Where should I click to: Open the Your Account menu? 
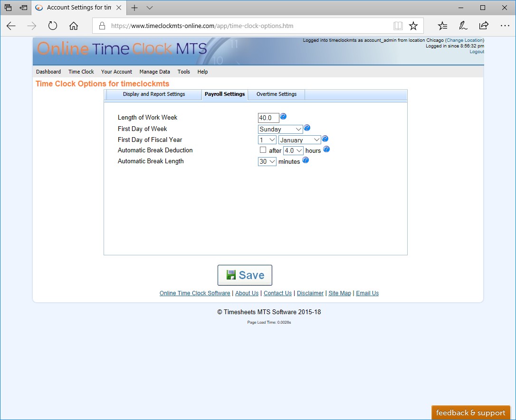coord(116,72)
